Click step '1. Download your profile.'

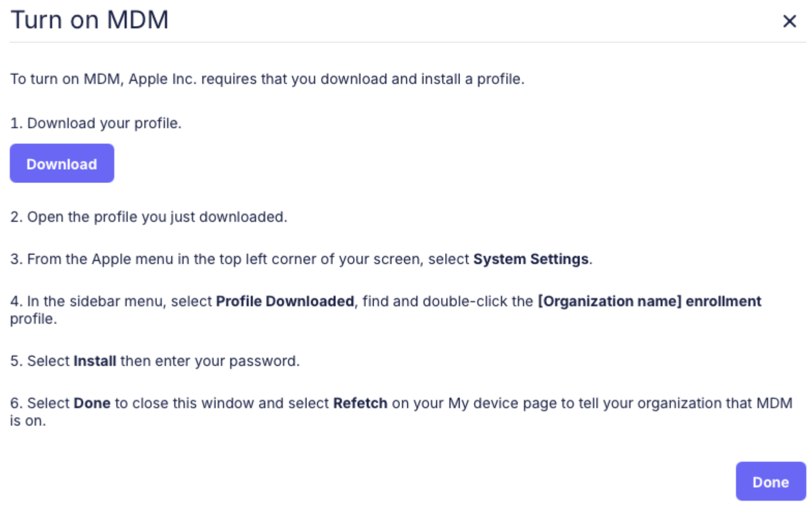click(x=96, y=123)
